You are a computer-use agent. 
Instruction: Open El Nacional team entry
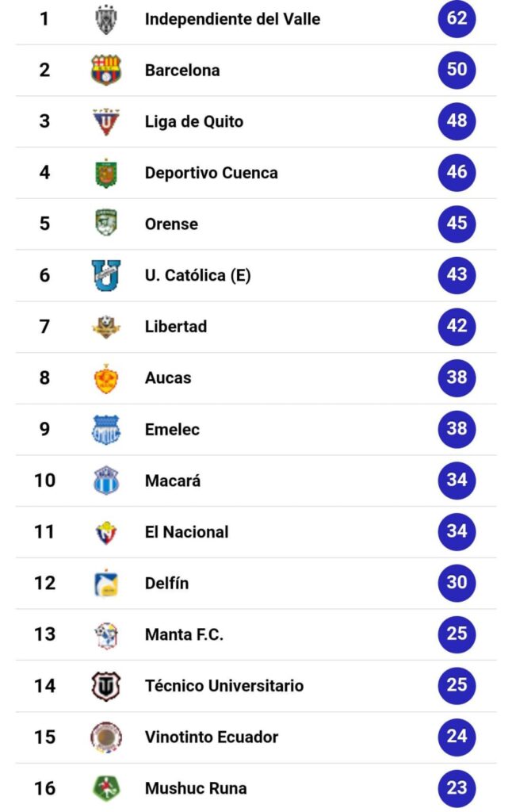[x=187, y=532]
